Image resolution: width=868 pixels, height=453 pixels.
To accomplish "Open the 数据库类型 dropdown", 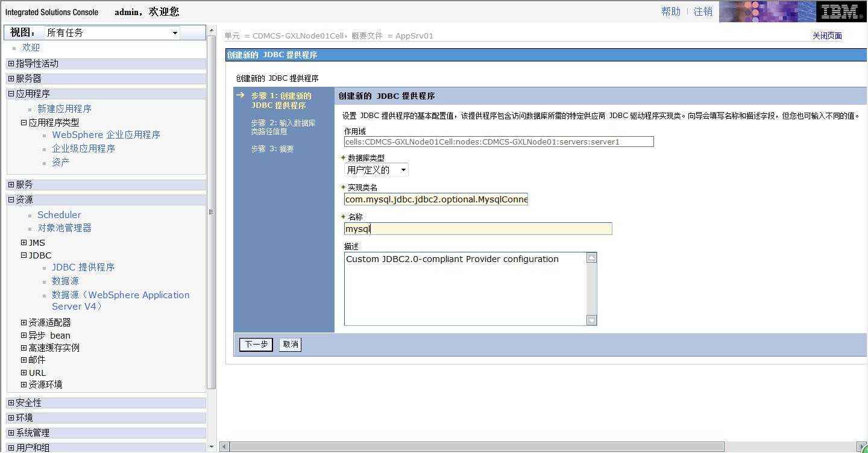I will pos(376,170).
